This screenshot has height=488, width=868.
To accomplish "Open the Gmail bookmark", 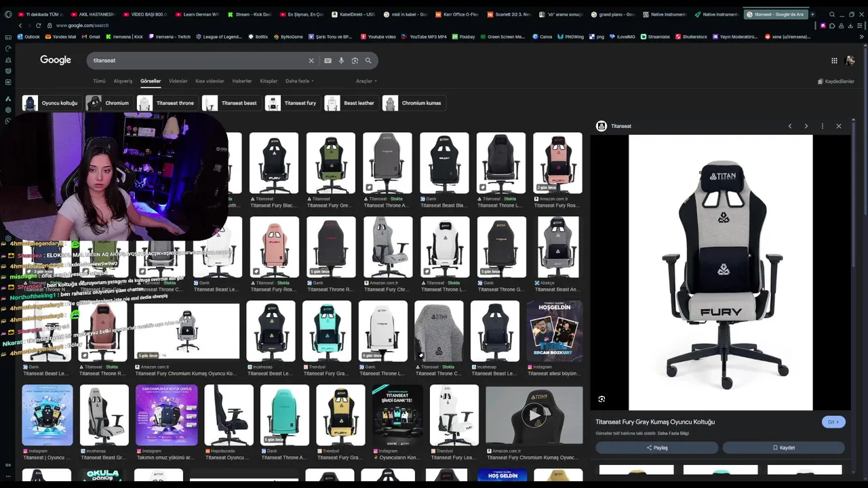I will click(x=92, y=37).
